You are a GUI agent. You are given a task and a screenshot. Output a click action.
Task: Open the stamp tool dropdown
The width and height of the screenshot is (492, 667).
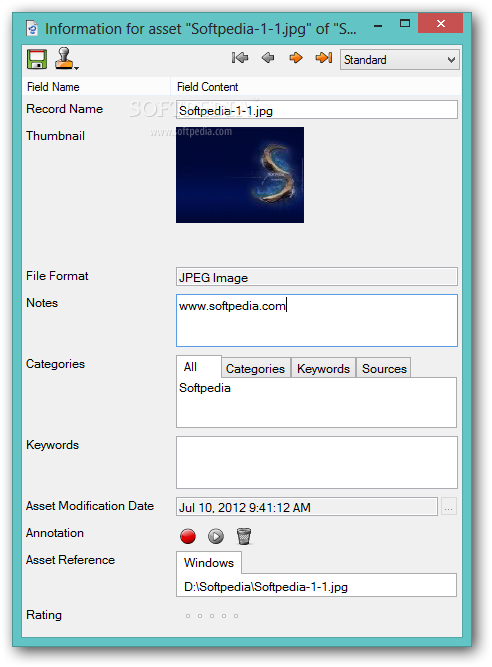[67, 59]
